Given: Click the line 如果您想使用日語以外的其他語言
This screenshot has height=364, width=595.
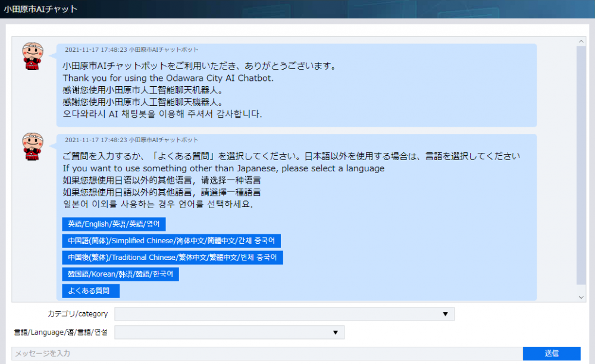Looking at the screenshot, I should click(x=162, y=192).
